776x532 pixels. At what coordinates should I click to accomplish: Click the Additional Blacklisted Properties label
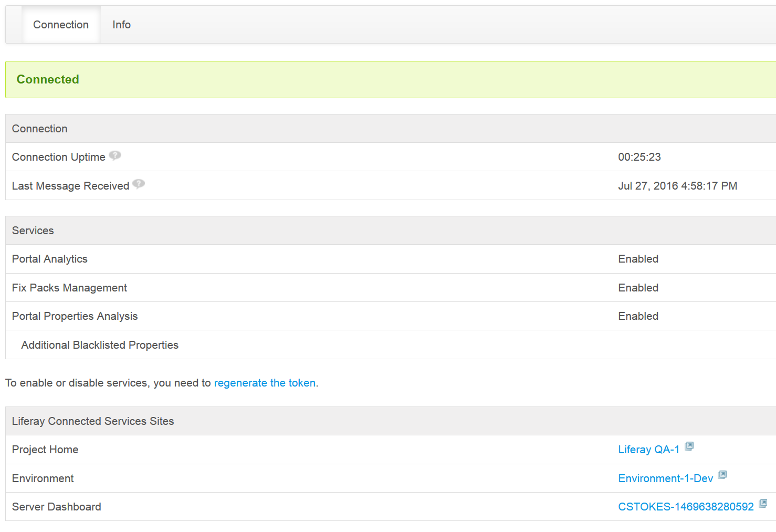[x=100, y=345]
